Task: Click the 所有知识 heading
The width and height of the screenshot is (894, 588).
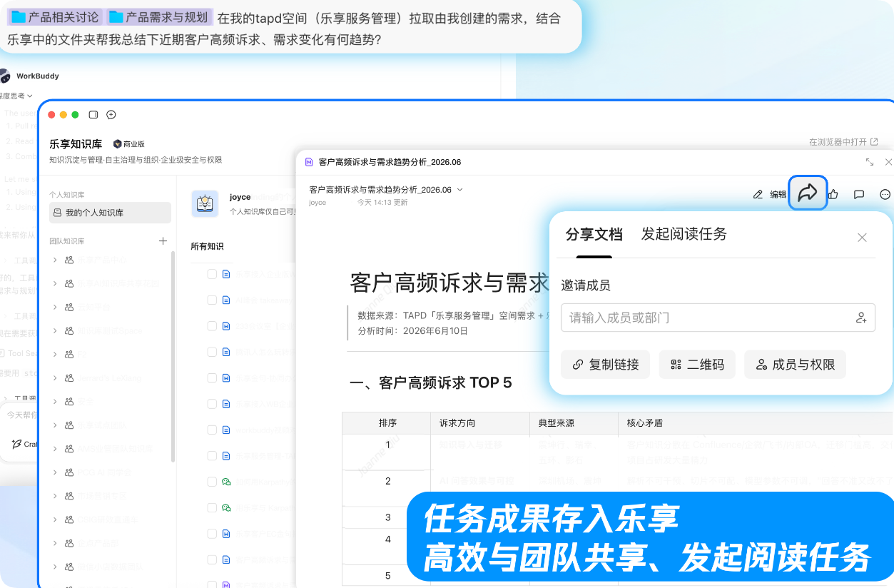Action: (x=207, y=246)
